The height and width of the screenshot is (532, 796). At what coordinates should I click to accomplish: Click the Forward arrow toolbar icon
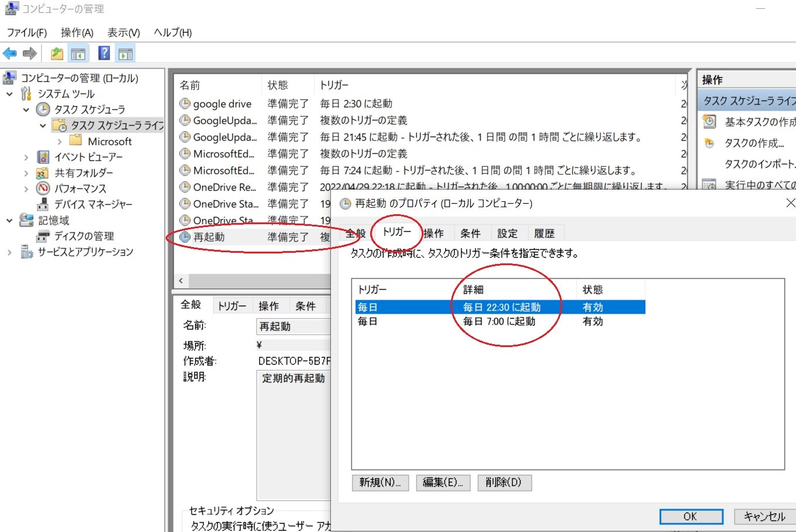click(x=29, y=54)
